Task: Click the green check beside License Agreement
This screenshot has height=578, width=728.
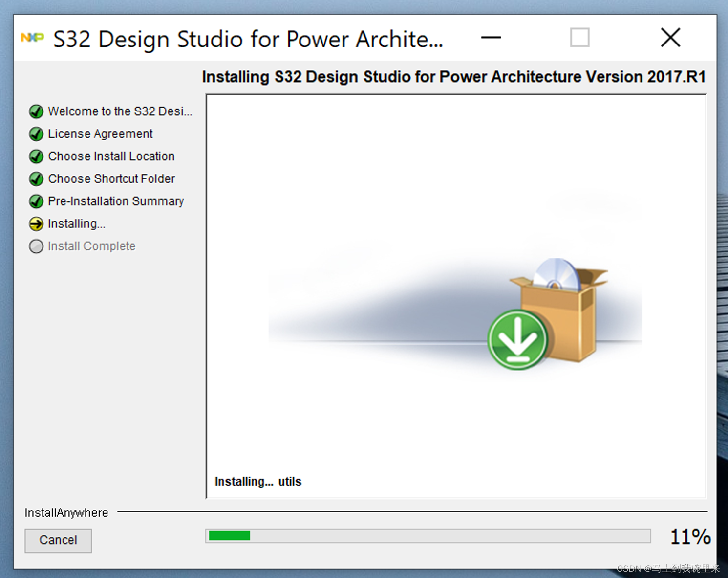Action: click(x=36, y=134)
